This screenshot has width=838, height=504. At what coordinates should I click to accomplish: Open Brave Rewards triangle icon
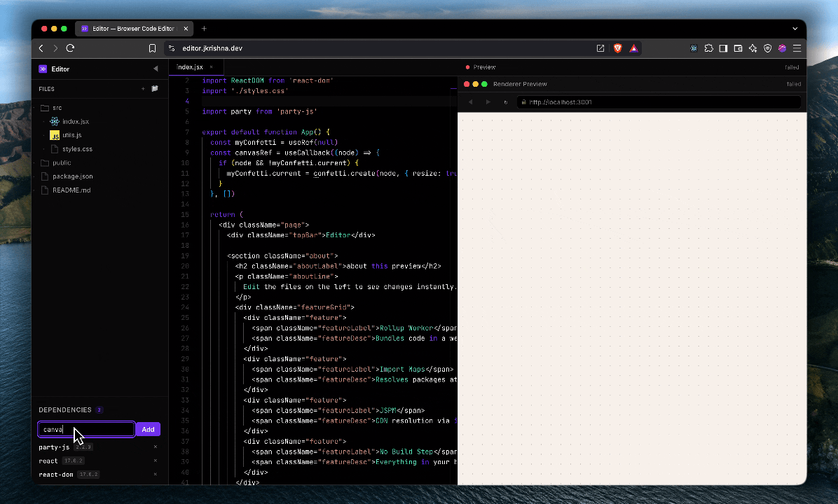634,48
